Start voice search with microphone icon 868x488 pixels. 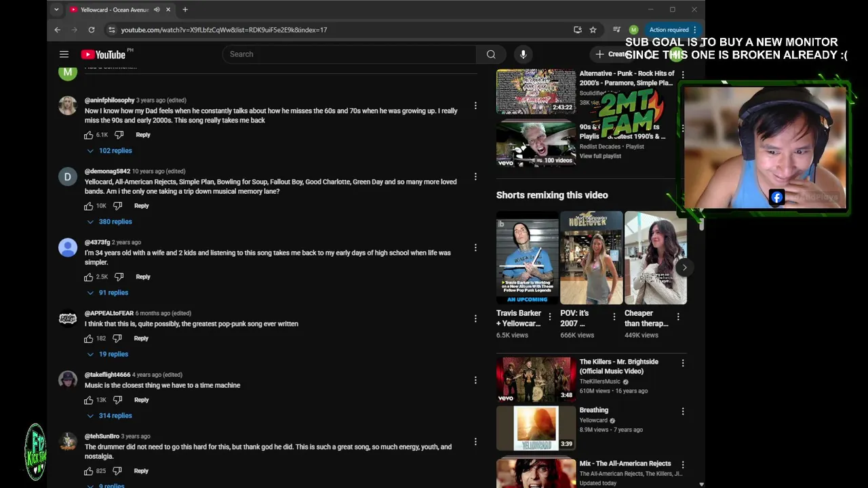523,54
